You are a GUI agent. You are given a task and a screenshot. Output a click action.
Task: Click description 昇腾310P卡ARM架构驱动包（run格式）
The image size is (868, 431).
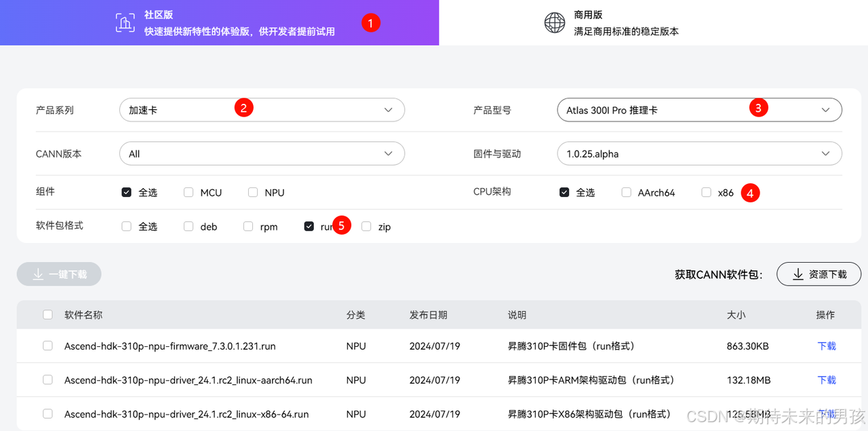pyautogui.click(x=591, y=380)
